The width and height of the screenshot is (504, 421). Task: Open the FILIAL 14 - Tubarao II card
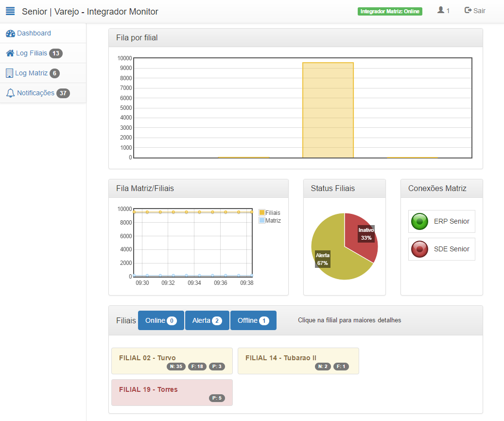point(298,361)
